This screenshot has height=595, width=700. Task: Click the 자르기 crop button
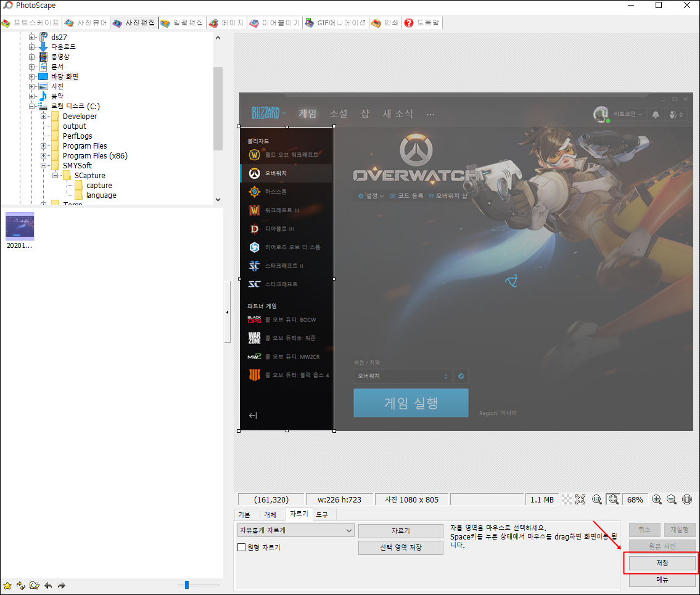pyautogui.click(x=401, y=531)
